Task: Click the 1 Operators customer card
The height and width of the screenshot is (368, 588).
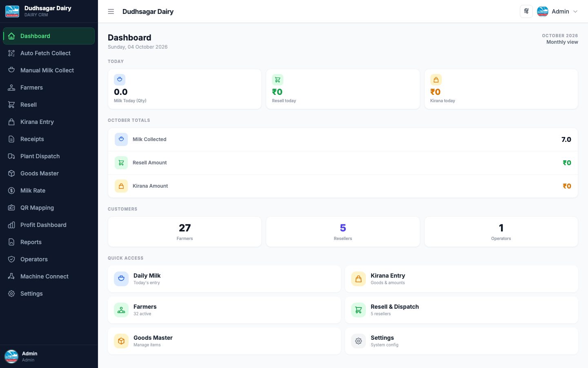Action: [501, 232]
